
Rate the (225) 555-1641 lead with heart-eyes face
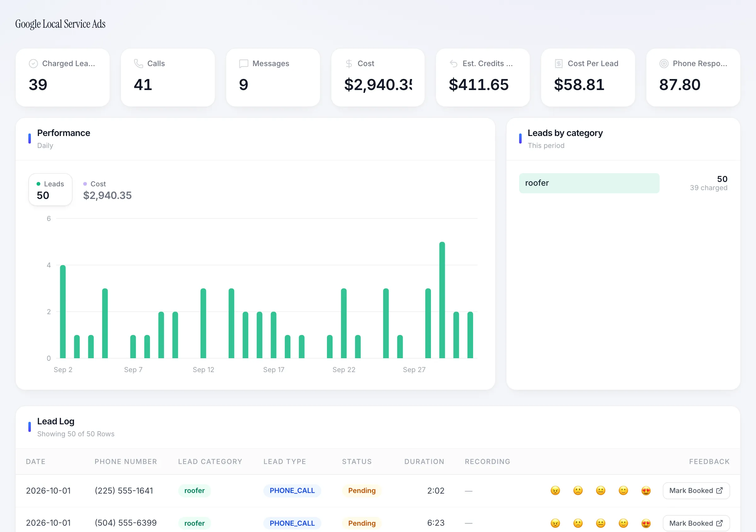tap(646, 490)
